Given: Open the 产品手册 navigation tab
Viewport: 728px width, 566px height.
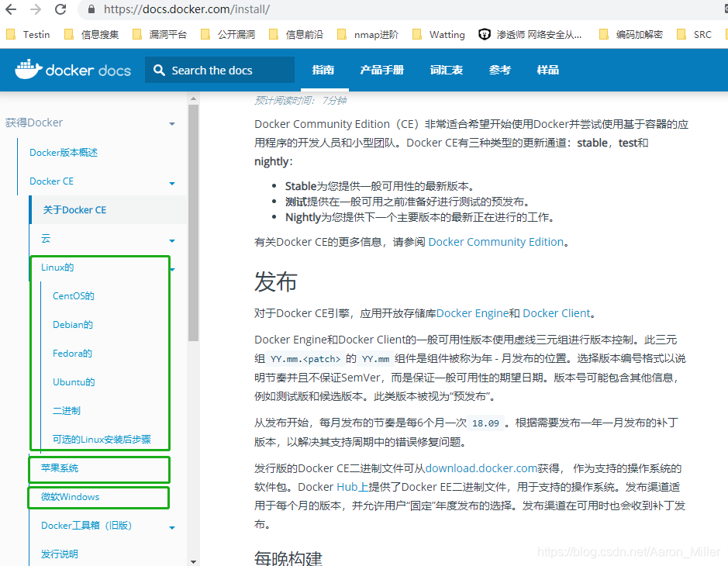Looking at the screenshot, I should coord(381,70).
